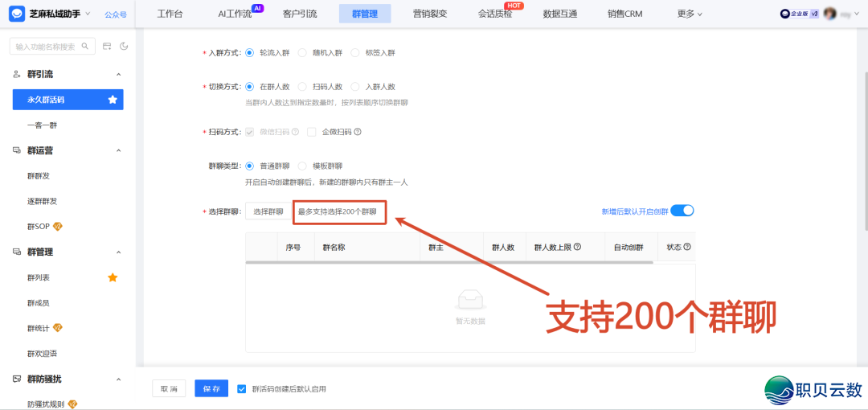The height and width of the screenshot is (410, 868).
Task: Switch to AI工作流 tab
Action: [x=235, y=14]
